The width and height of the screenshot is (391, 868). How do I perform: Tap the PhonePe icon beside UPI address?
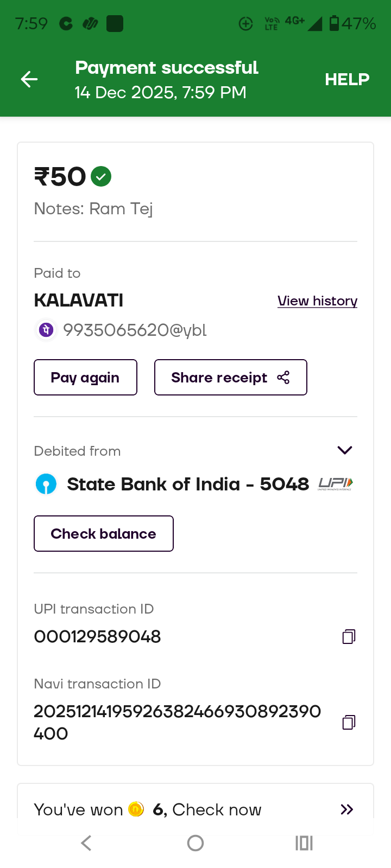[x=46, y=330]
